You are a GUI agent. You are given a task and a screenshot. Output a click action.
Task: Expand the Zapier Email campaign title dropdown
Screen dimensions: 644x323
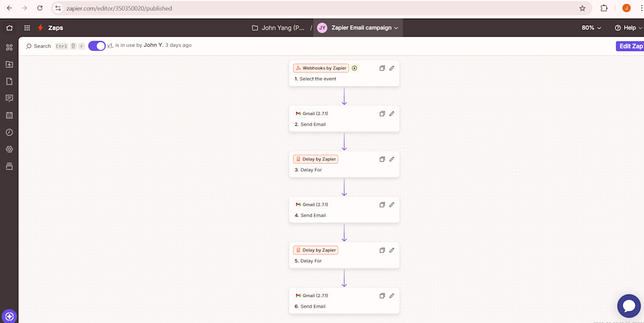point(358,28)
